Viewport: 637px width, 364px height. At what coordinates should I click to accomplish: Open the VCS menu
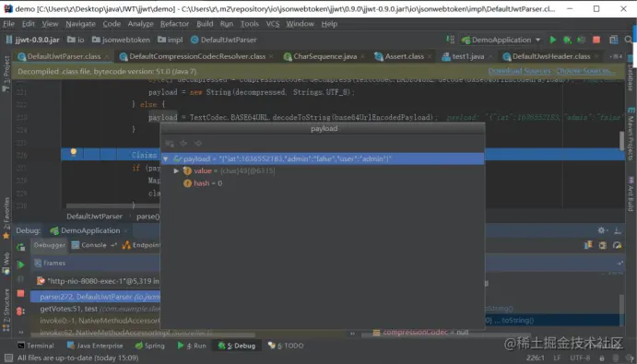click(273, 24)
